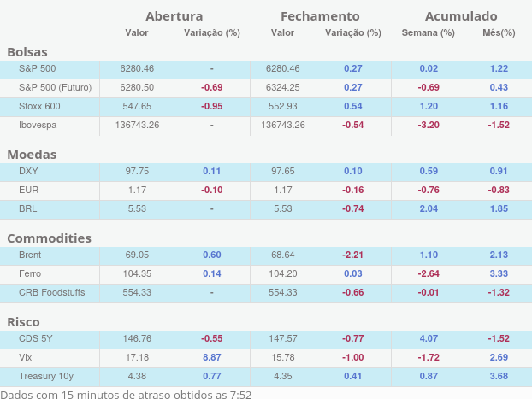This screenshot has height=399, width=532.
Task: Click the CRB Foodstuffs row label
Action: coord(54,292)
